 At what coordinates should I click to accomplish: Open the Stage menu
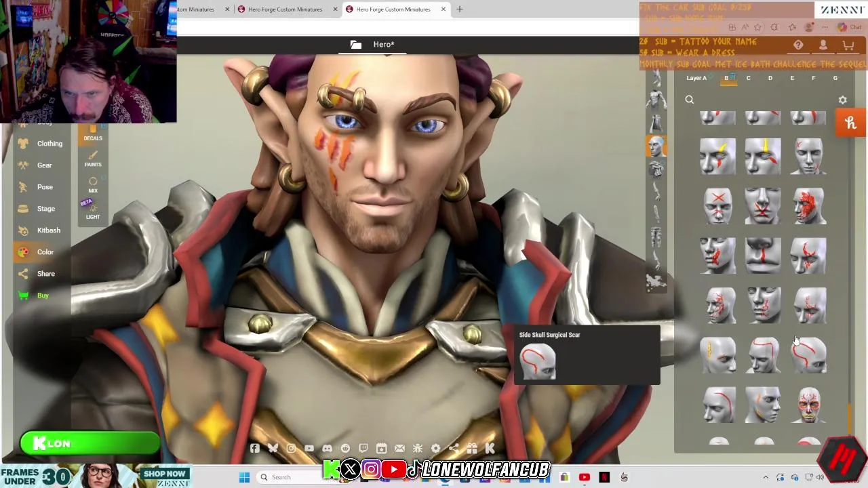click(37, 209)
